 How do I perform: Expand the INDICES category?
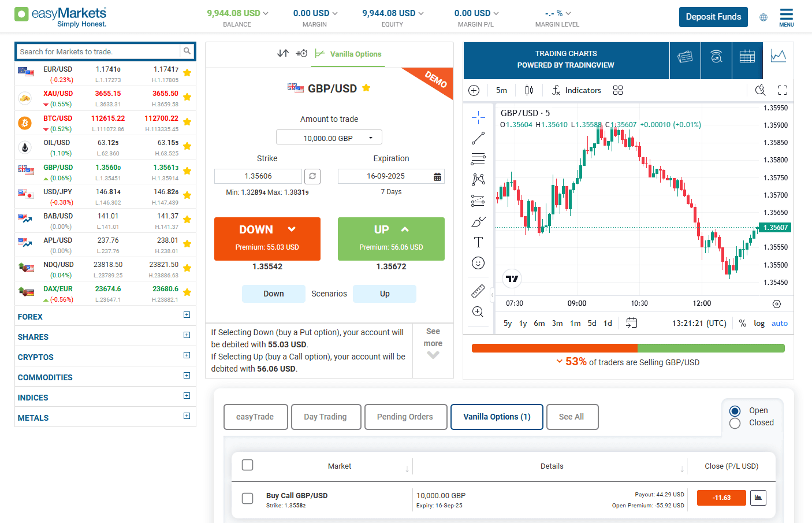click(x=187, y=396)
